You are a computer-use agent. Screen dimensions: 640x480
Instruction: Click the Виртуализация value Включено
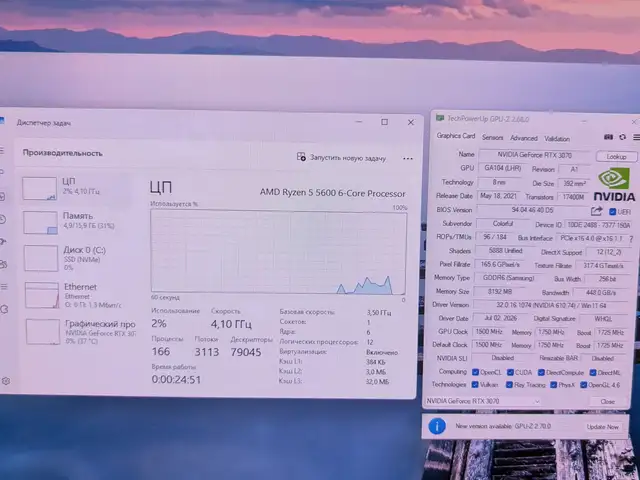382,352
